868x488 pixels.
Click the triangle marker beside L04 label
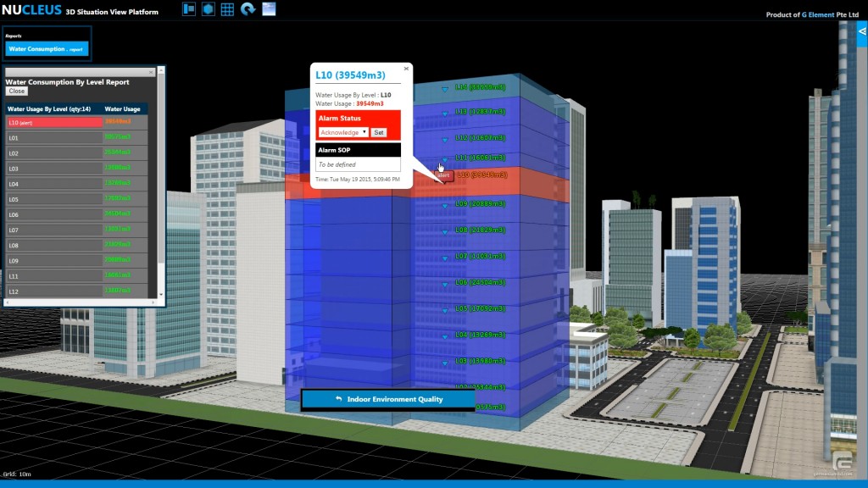(445, 337)
